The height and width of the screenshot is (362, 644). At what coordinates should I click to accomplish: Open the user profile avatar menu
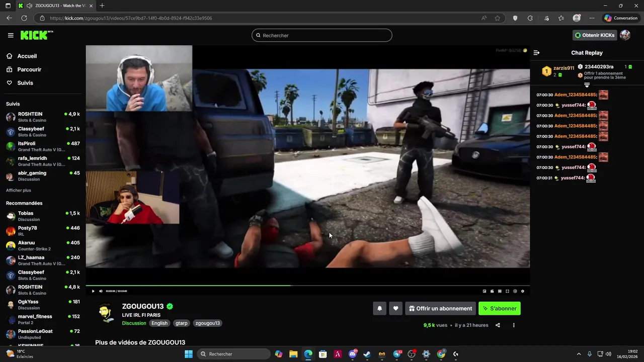tap(625, 35)
